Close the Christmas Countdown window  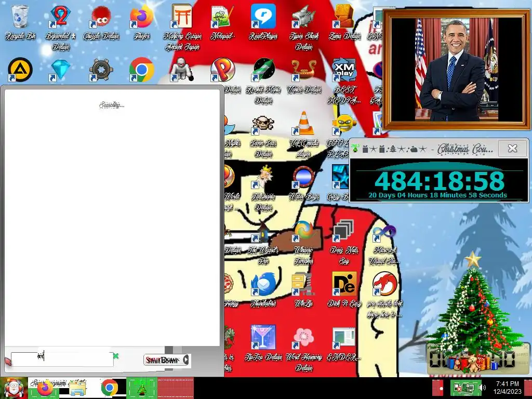click(x=512, y=148)
